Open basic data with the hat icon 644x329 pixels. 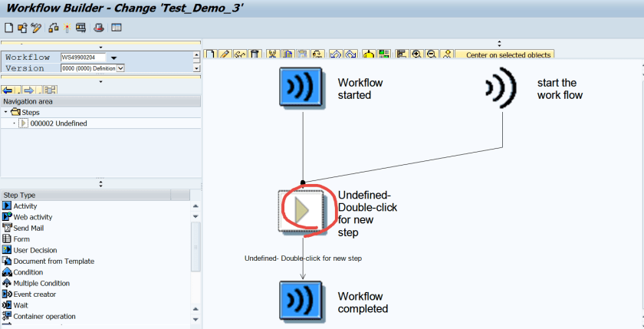click(x=99, y=28)
